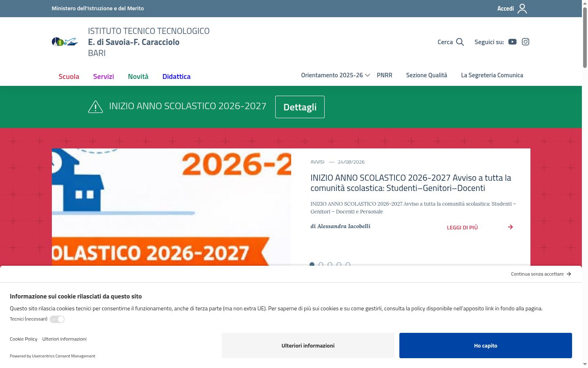
Task: Click Ministero dell'Istruzione e del Merito link
Action: pyautogui.click(x=98, y=8)
